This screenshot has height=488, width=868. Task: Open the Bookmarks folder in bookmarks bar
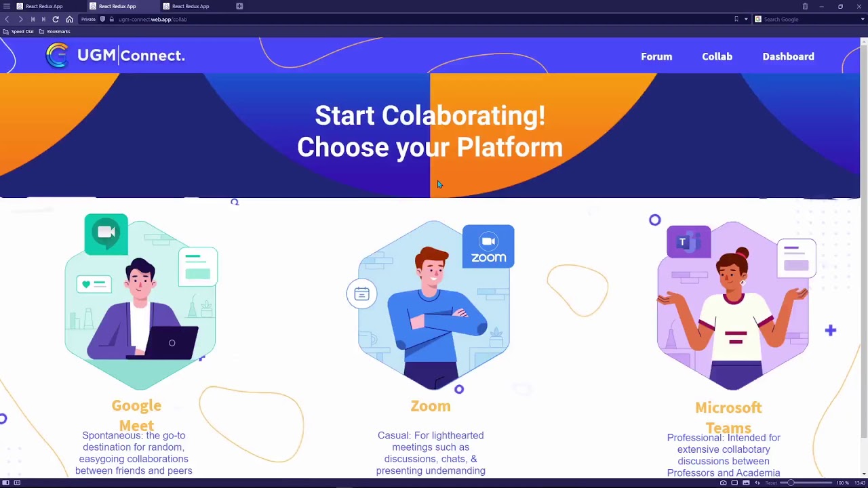tap(55, 31)
